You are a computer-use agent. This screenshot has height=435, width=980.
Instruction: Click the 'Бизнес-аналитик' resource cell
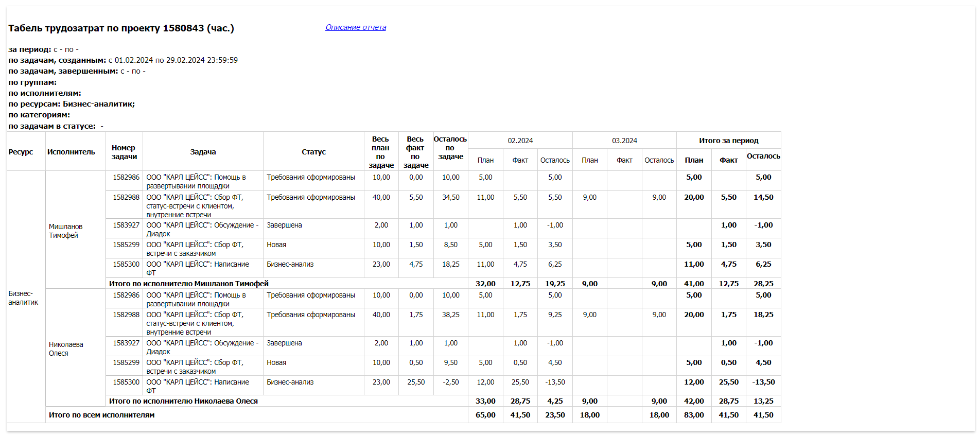tap(23, 298)
